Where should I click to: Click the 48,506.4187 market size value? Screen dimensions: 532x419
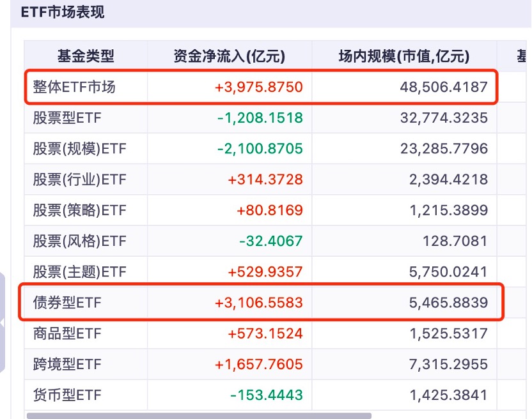coord(444,87)
